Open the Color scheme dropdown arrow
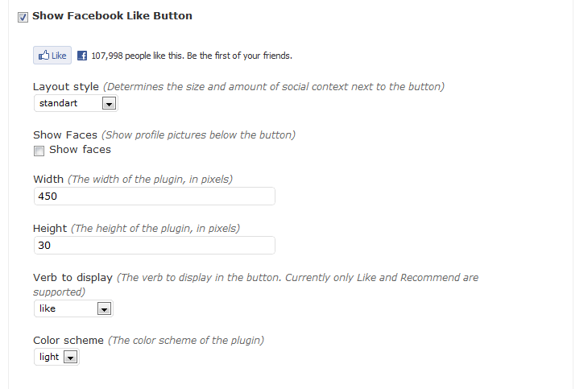Viewport: 588px width, 389px height. point(71,357)
